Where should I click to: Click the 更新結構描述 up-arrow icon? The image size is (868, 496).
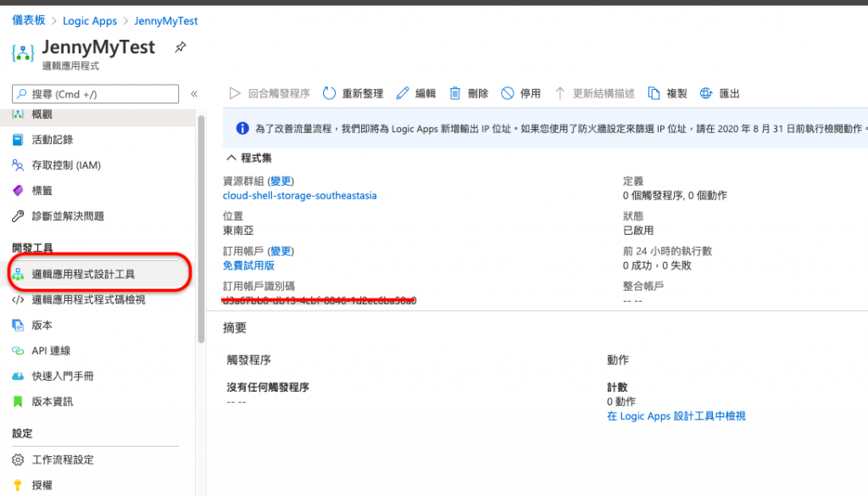[559, 93]
